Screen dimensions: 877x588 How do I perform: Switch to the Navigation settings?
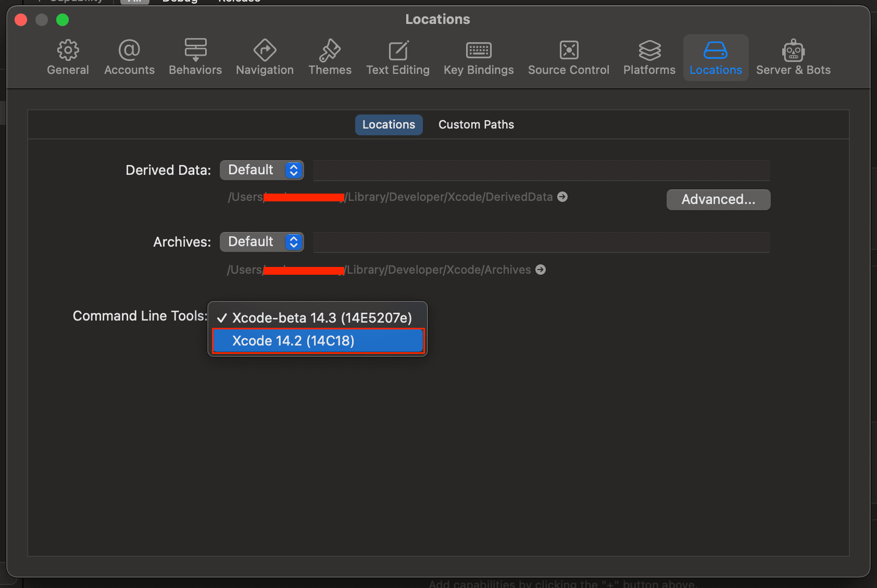point(265,57)
